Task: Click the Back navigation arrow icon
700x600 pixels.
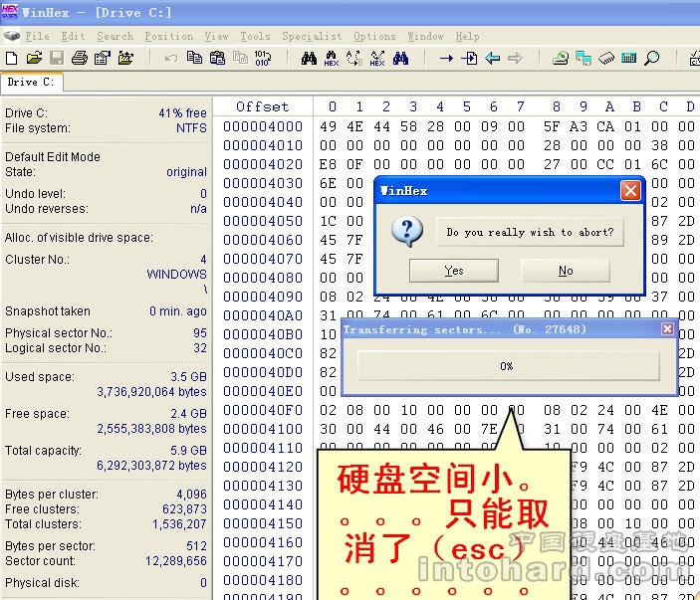Action: [x=492, y=59]
